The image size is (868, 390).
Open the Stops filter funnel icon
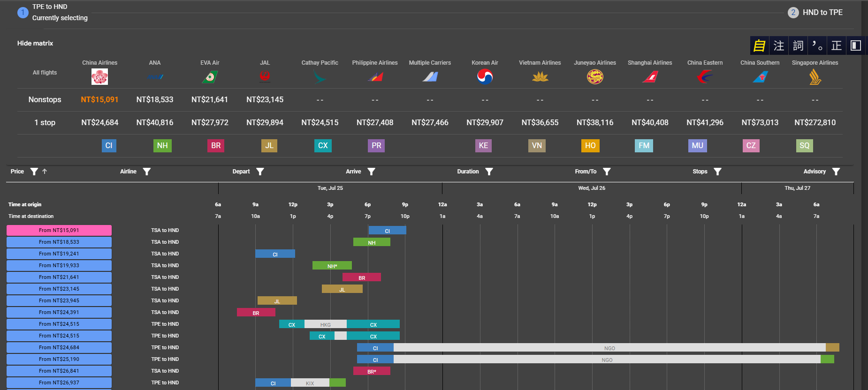tap(717, 172)
